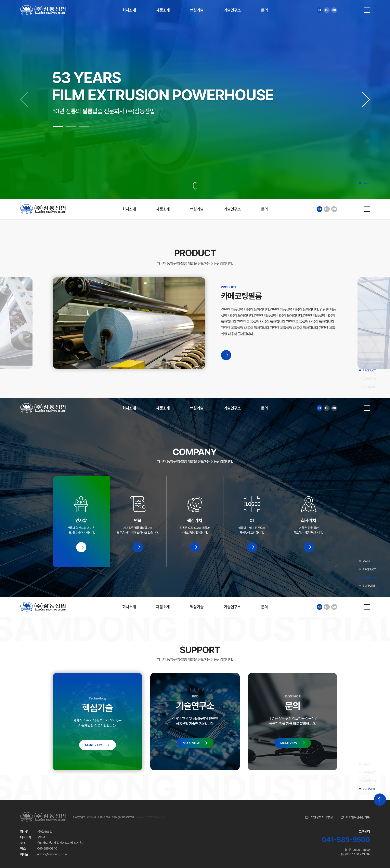
Task: Select KR language in the white header bar
Action: (319, 209)
